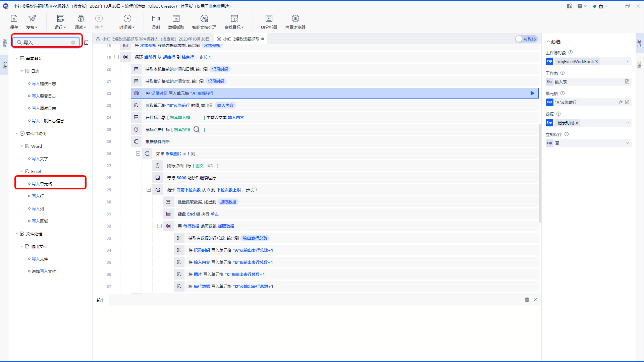Select line 23 读取单元格 command row
The height and width of the screenshot is (362, 644).
[334, 105]
